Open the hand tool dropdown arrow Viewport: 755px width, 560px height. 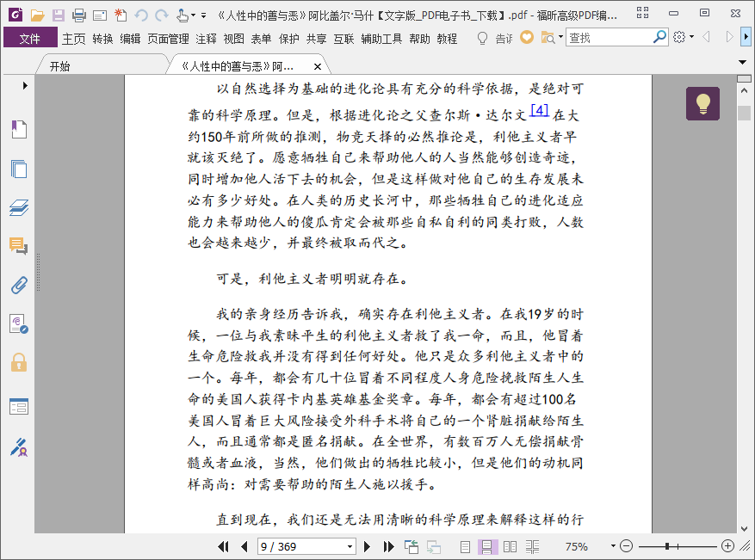[193, 15]
